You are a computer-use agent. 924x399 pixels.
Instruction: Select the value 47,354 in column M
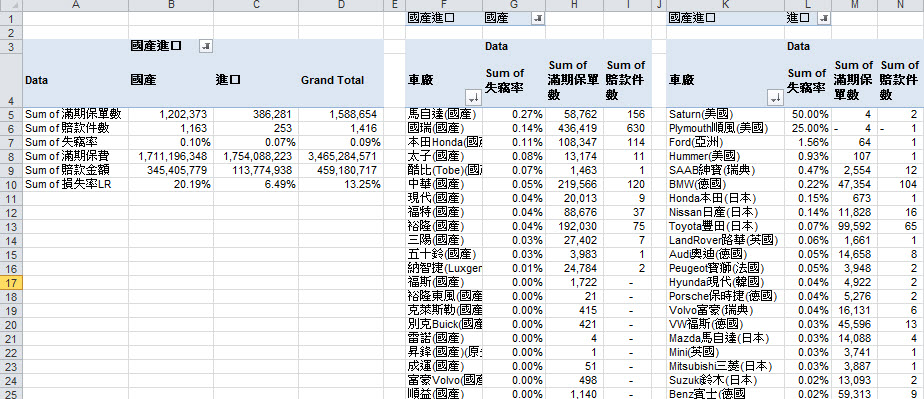pos(854,184)
